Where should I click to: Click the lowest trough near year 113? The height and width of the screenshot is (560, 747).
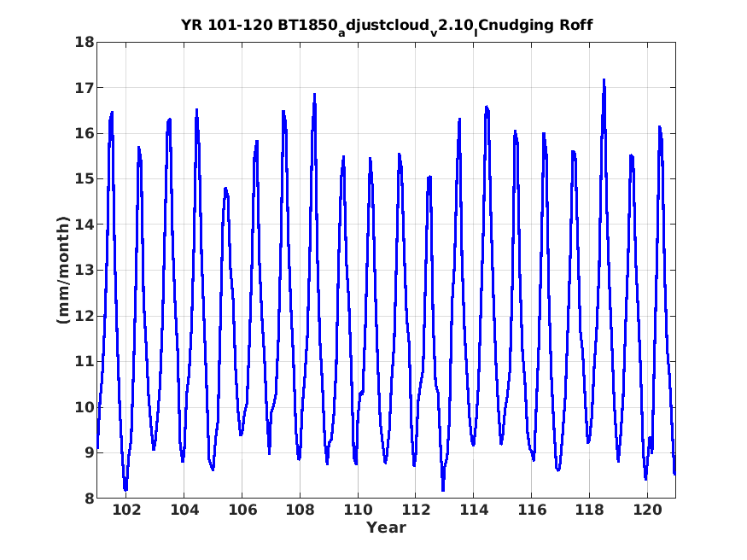(x=442, y=490)
